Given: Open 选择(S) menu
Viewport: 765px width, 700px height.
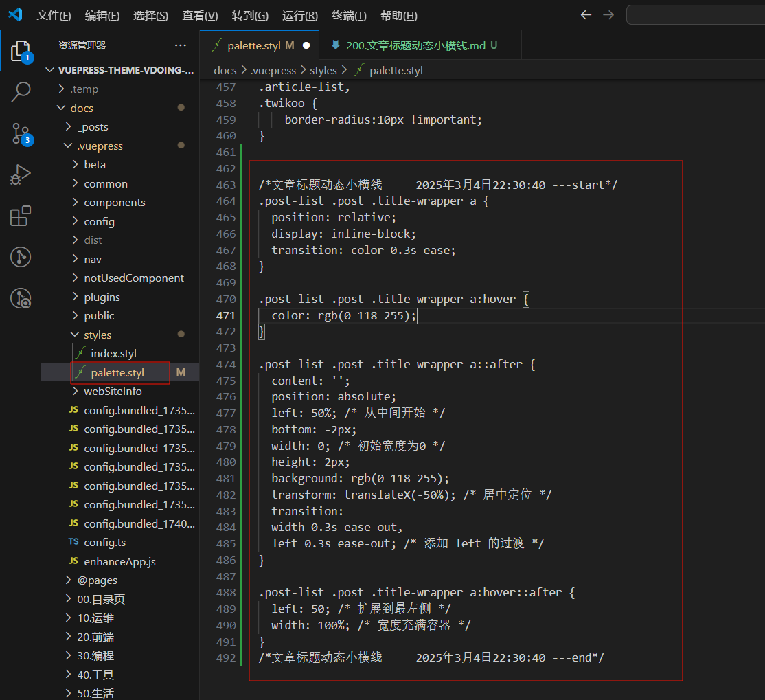Looking at the screenshot, I should pos(150,16).
